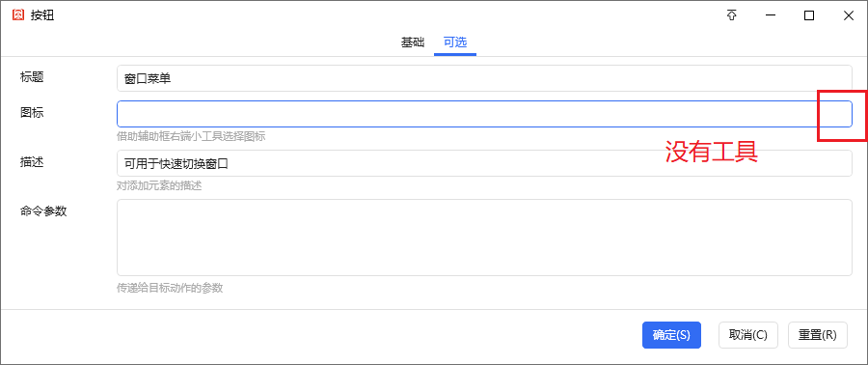This screenshot has width=868, height=365.
Task: Maximize the 按钮 dialog window
Action: (x=809, y=15)
